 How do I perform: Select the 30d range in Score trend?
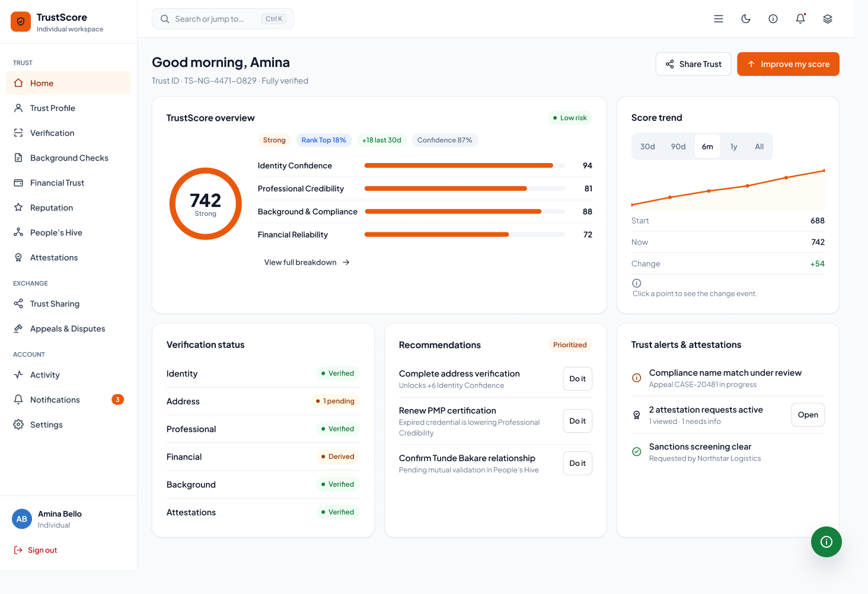tap(647, 146)
